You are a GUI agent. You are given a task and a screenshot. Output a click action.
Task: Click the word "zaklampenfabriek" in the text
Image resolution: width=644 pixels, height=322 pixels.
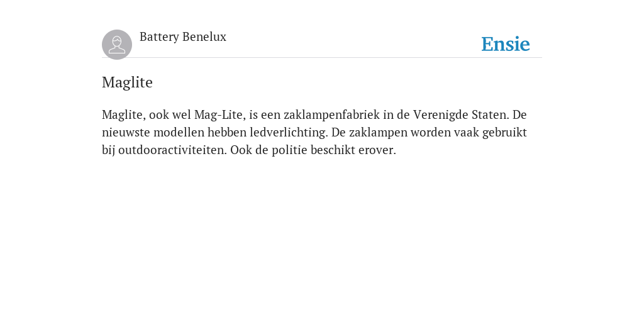[x=331, y=114]
